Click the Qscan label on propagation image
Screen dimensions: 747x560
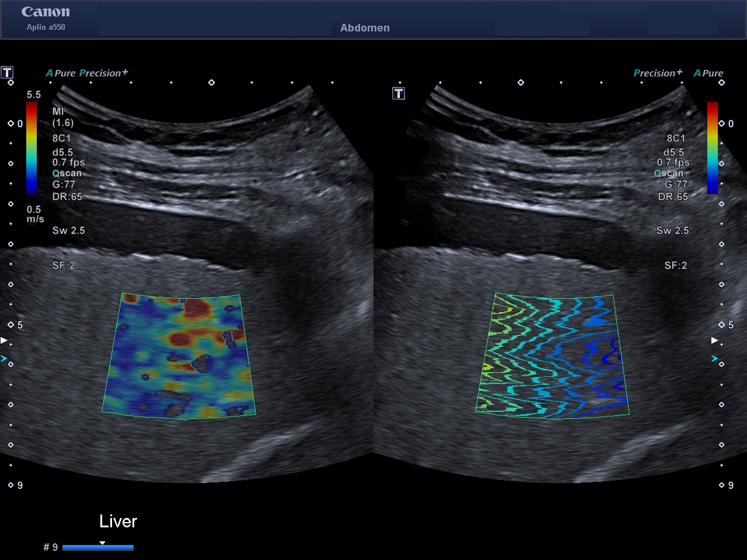668,173
